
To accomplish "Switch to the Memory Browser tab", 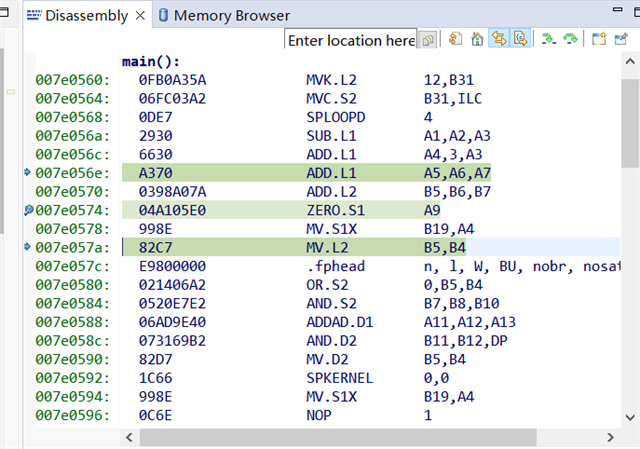I will pyautogui.click(x=224, y=16).
